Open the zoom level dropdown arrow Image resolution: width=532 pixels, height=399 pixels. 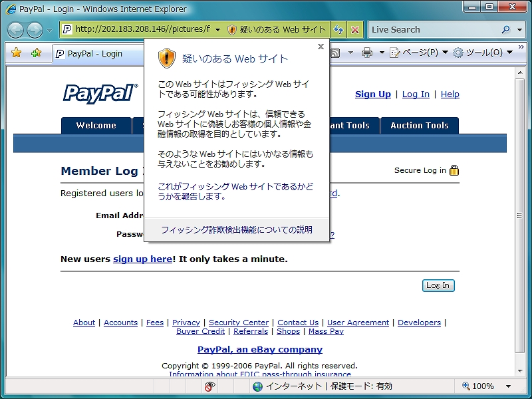coord(509,386)
